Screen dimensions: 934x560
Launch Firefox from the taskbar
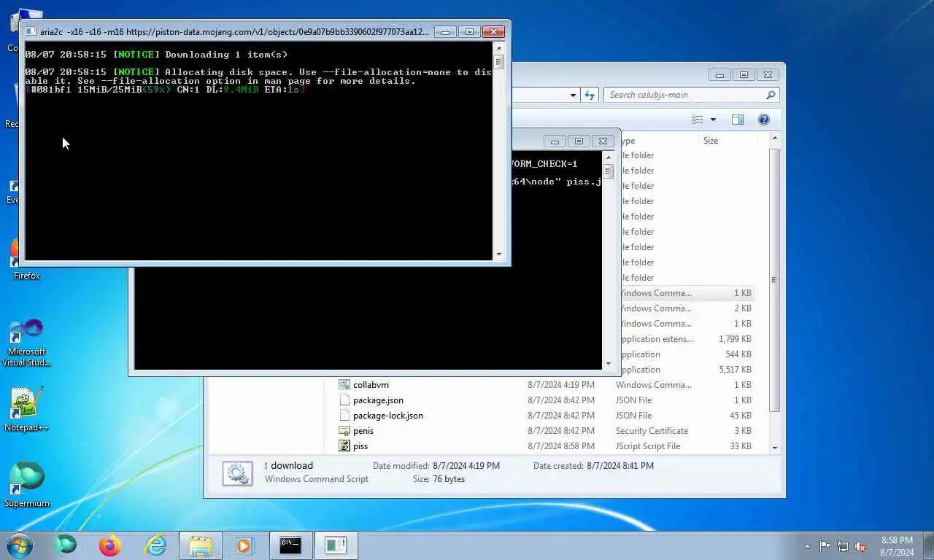click(110, 545)
